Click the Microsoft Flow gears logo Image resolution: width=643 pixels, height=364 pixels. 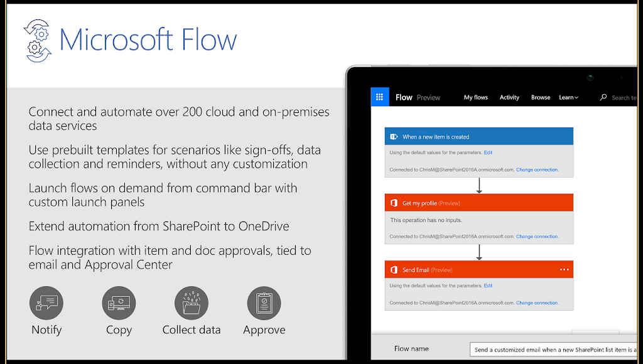pyautogui.click(x=38, y=41)
